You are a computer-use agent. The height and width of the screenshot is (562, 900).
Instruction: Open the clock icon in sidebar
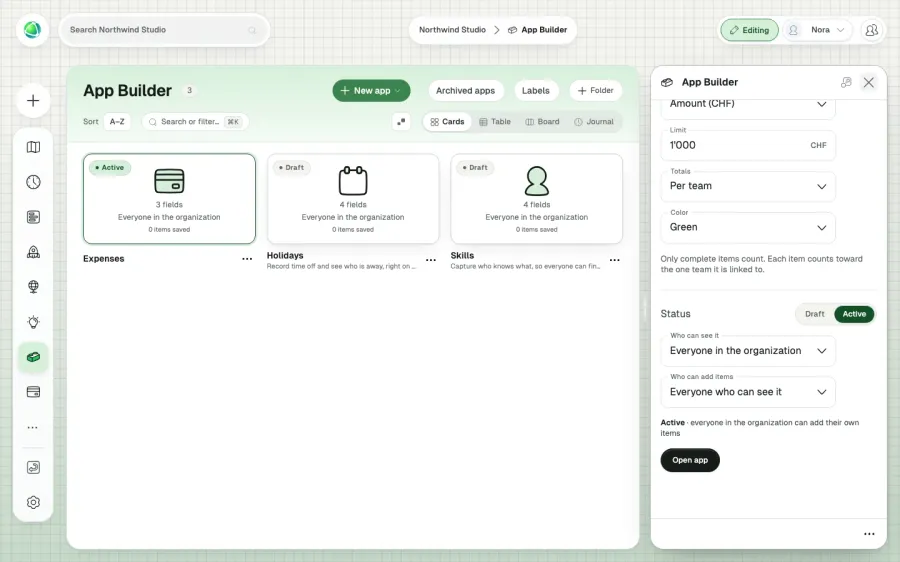[x=33, y=182]
